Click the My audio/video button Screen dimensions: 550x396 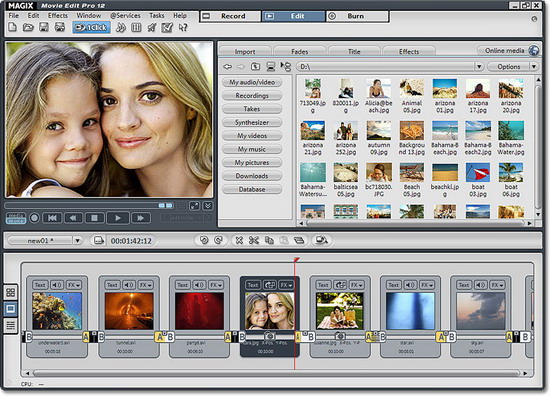[x=252, y=82]
